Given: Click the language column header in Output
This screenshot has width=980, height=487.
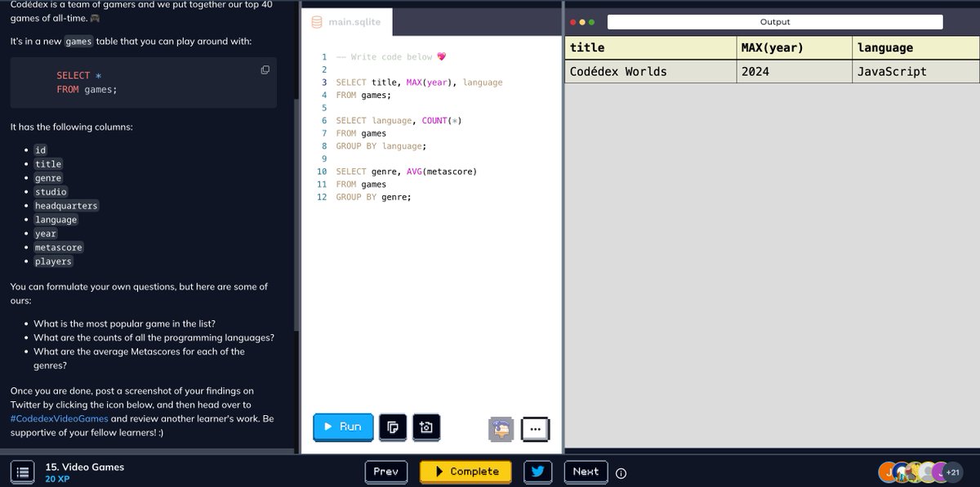Looking at the screenshot, I should pyautogui.click(x=915, y=47).
